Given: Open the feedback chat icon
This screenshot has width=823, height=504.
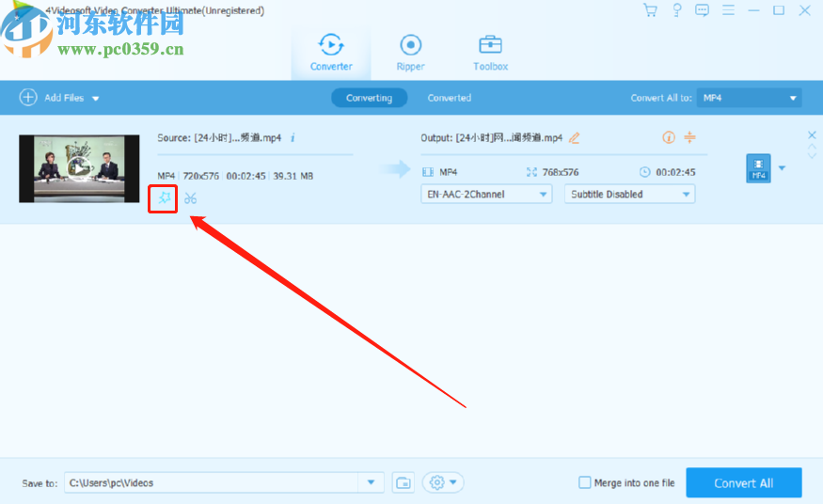Looking at the screenshot, I should tap(702, 10).
